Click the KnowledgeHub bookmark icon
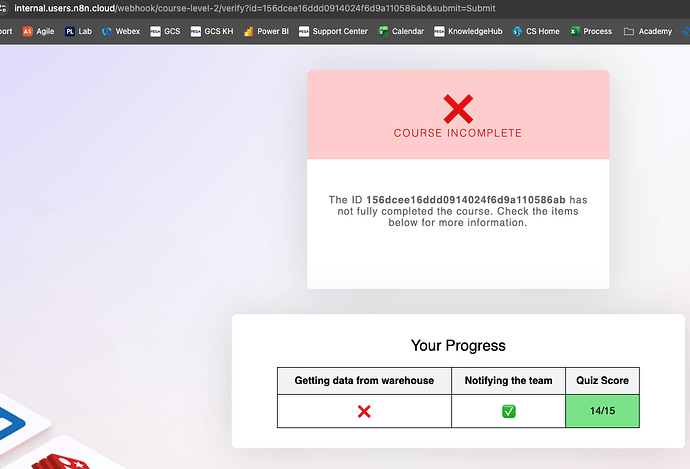The height and width of the screenshot is (469, 690). coord(439,31)
